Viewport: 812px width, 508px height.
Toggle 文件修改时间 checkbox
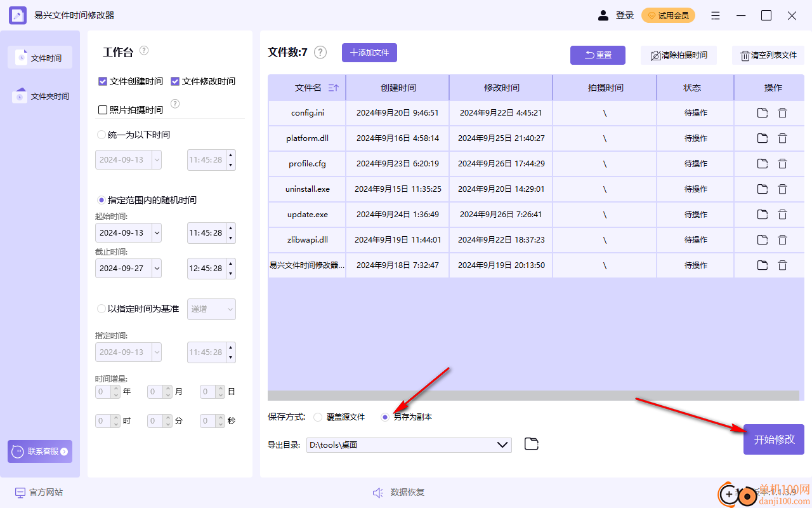click(x=175, y=81)
